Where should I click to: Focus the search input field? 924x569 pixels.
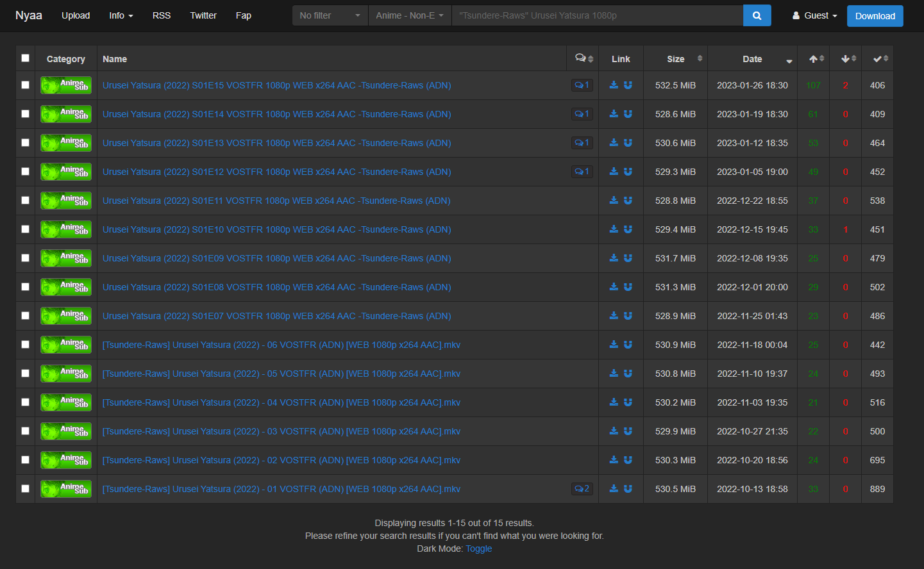coord(598,15)
